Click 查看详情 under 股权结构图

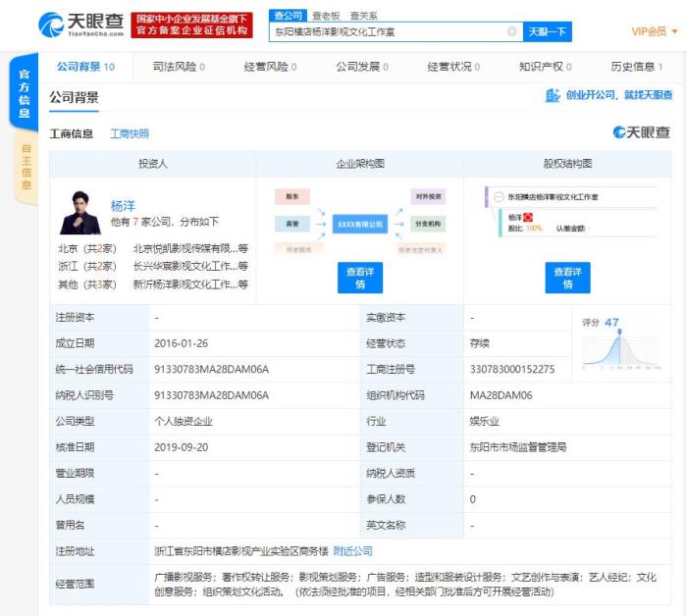click(567, 278)
